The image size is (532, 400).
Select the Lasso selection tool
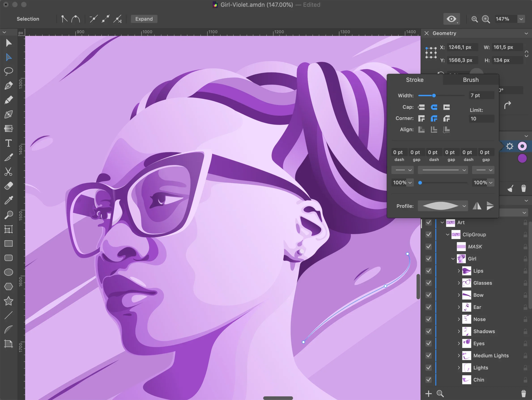tap(9, 71)
